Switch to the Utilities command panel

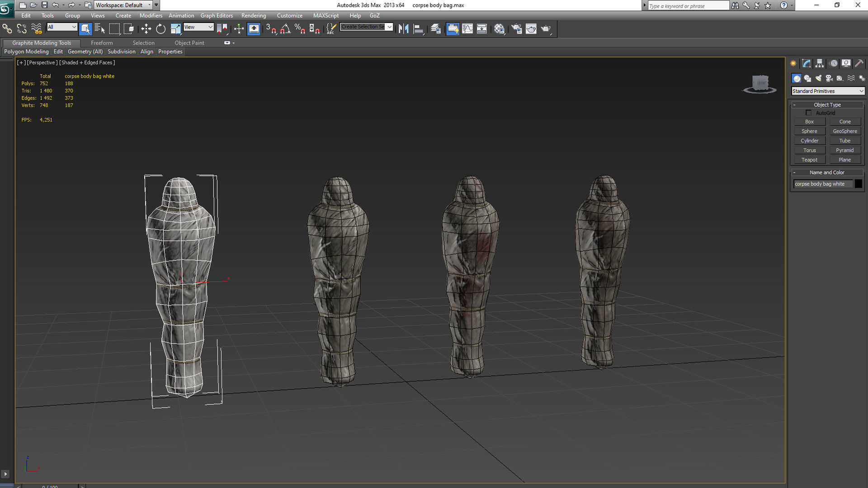(859, 64)
